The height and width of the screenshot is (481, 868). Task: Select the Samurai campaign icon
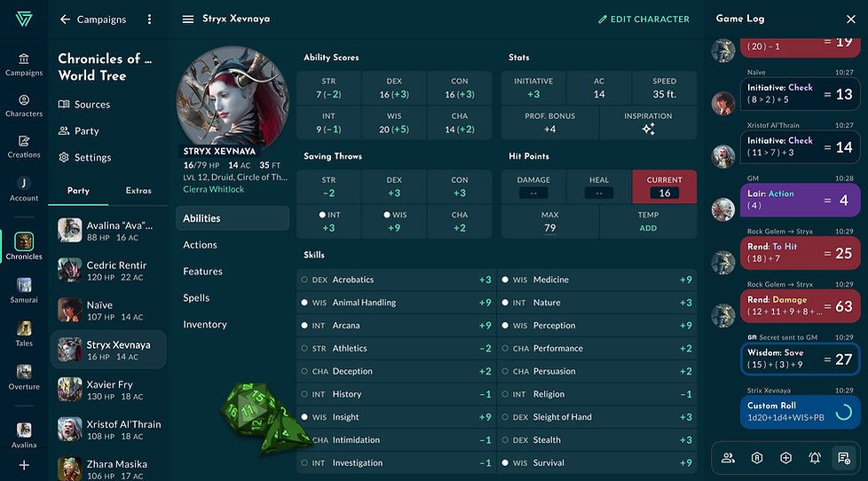pos(24,290)
